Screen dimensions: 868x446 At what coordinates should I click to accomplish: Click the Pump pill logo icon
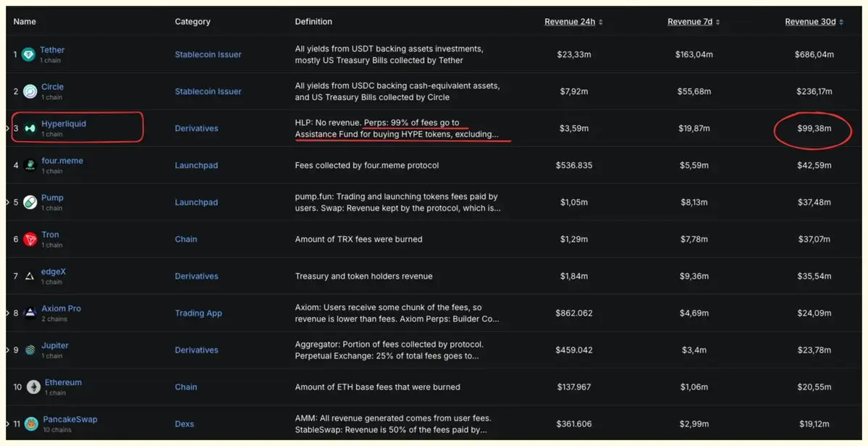click(30, 202)
